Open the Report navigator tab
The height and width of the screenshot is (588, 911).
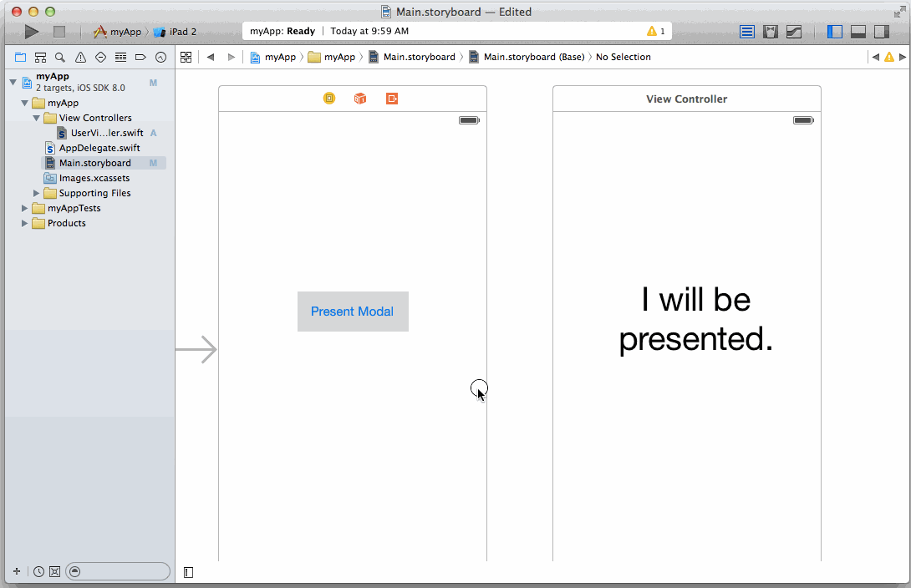point(161,57)
